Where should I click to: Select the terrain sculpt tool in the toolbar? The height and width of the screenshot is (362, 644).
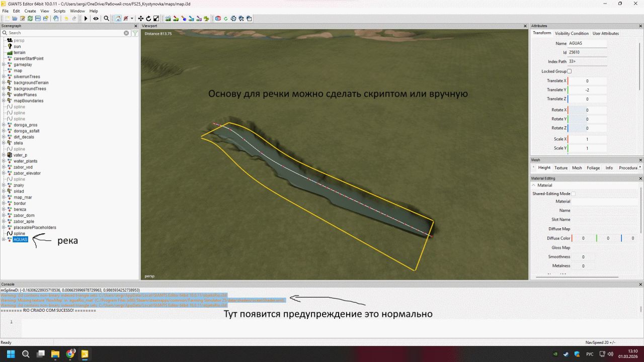[168, 19]
